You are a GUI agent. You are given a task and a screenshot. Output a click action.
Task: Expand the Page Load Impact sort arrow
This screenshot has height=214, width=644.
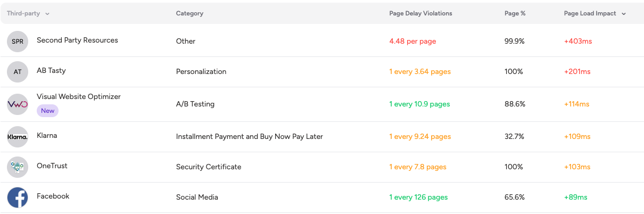click(624, 14)
